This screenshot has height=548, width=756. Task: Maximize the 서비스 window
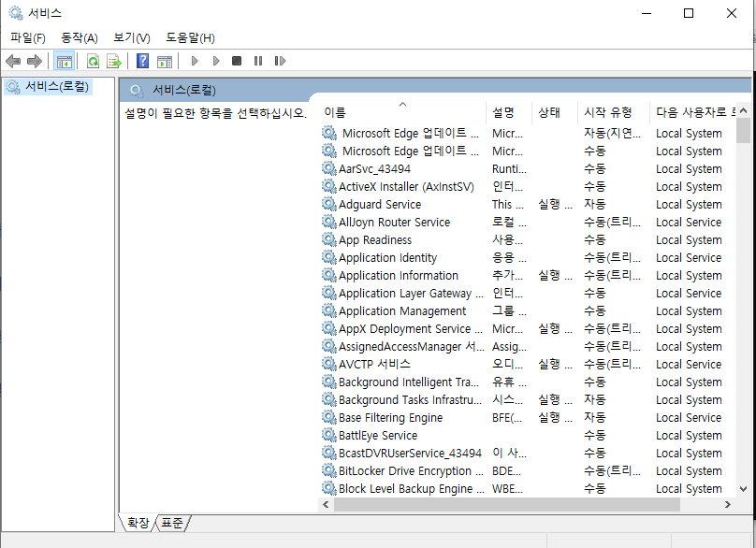click(x=689, y=13)
